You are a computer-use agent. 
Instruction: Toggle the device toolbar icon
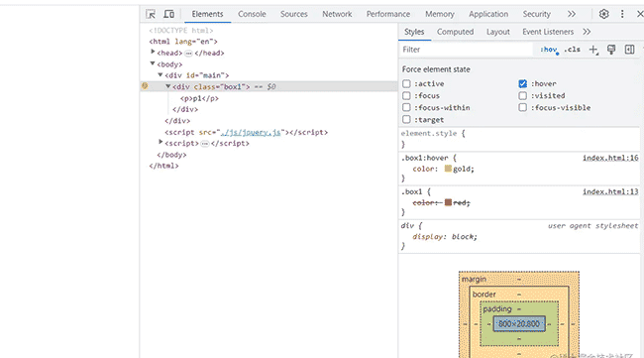(168, 14)
